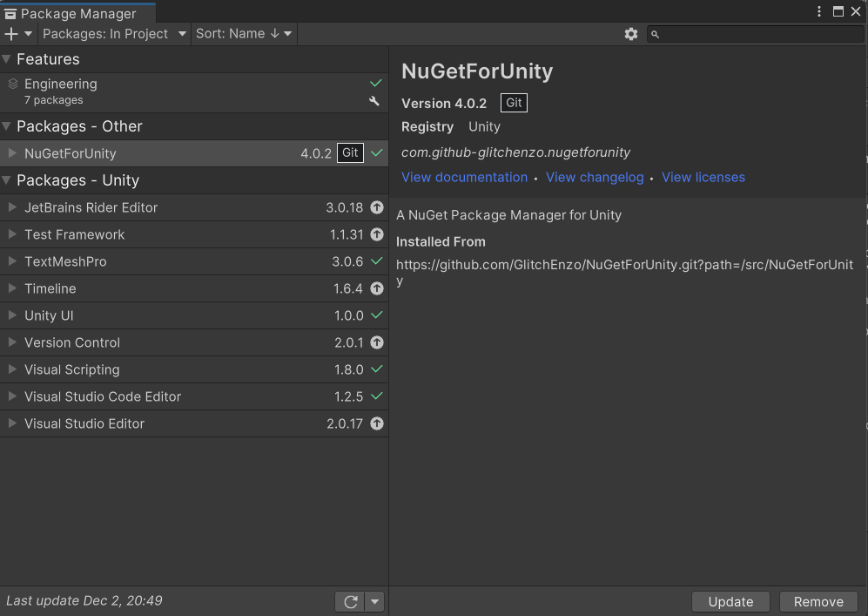Screen dimensions: 868x616
Task: Select the Version Control package
Action: (x=194, y=342)
